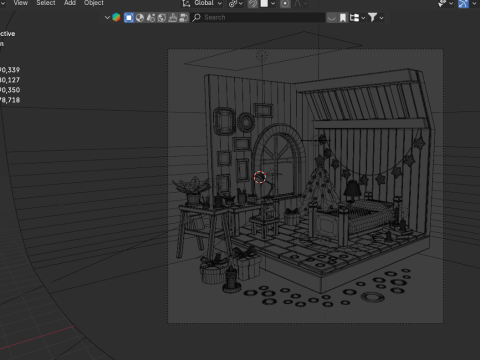
Task: Select the globe world asset-type icon
Action: pyautogui.click(x=162, y=17)
